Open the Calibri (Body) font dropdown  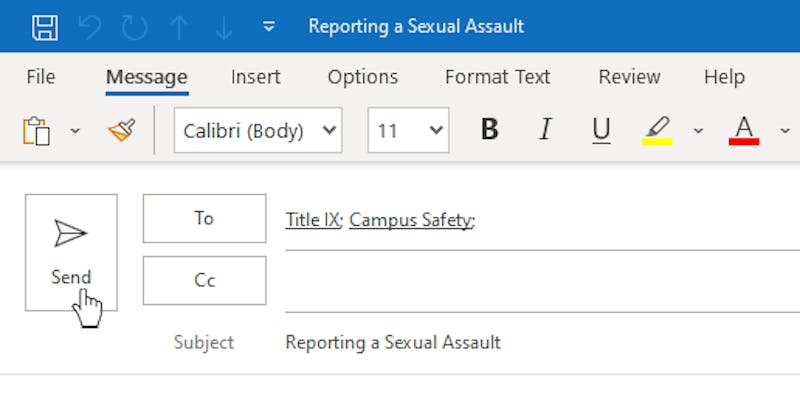(x=258, y=130)
